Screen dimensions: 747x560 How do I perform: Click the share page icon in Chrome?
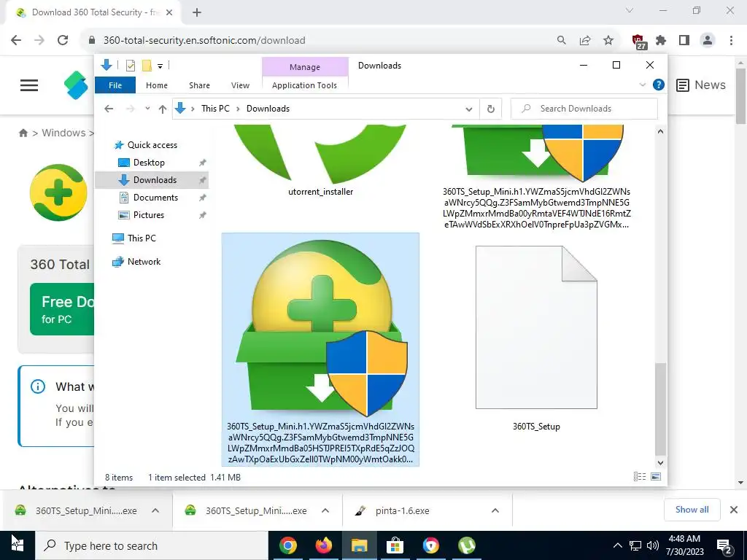[585, 41]
